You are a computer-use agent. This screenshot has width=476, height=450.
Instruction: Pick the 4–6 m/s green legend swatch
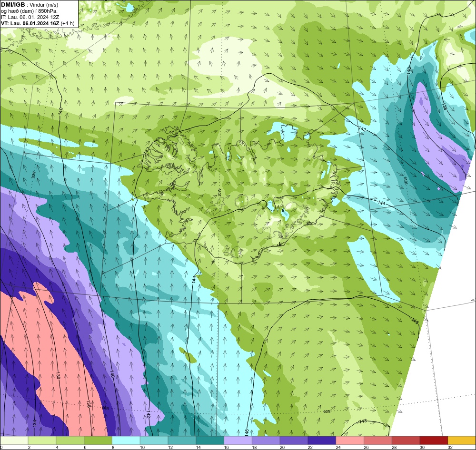pos(70,440)
